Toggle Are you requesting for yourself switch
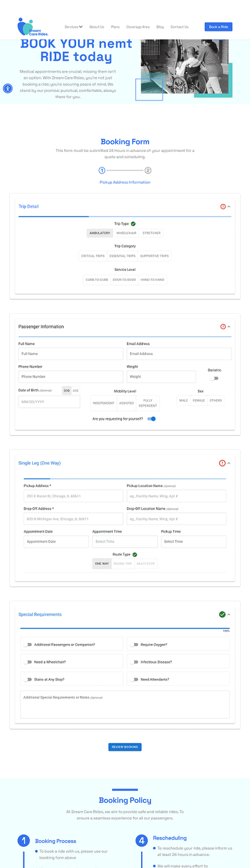Image resolution: width=250 pixels, height=868 pixels. tap(152, 418)
